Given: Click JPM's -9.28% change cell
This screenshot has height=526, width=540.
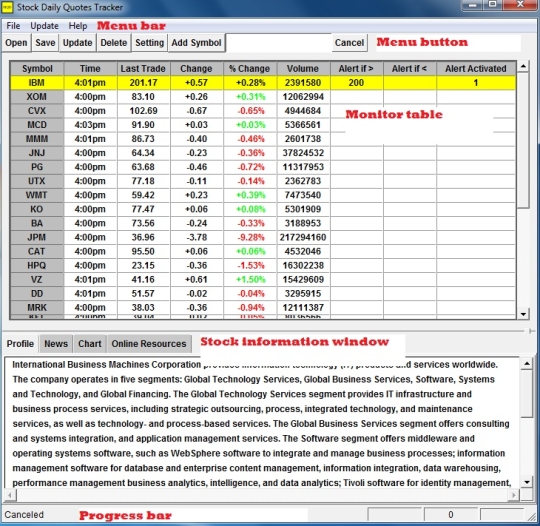Looking at the screenshot, I should 250,237.
